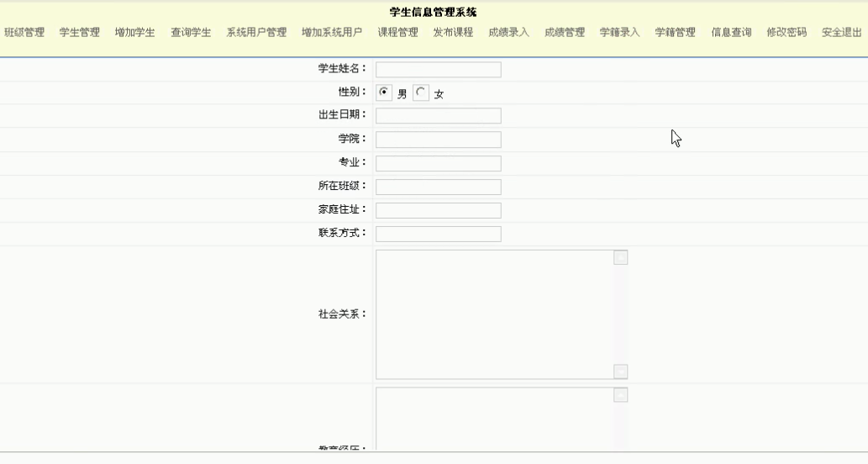Open the 修改密码 page
This screenshot has height=464, width=868.
pyautogui.click(x=786, y=32)
